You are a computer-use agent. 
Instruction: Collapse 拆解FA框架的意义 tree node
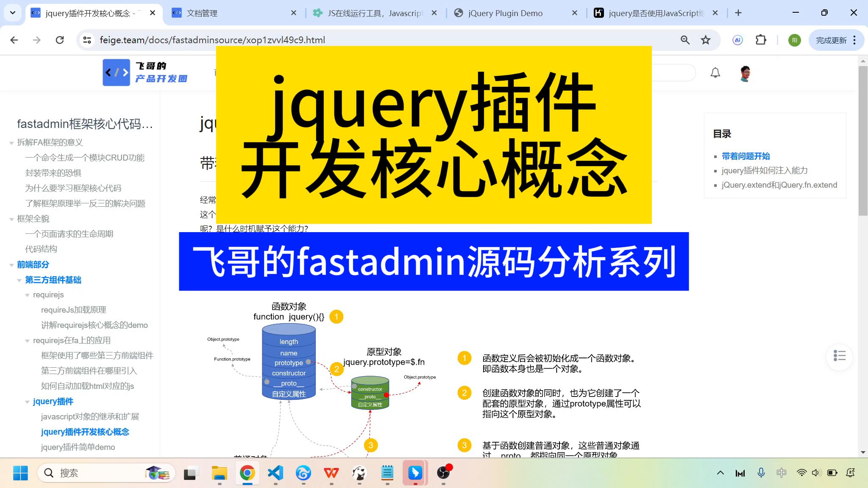11,143
